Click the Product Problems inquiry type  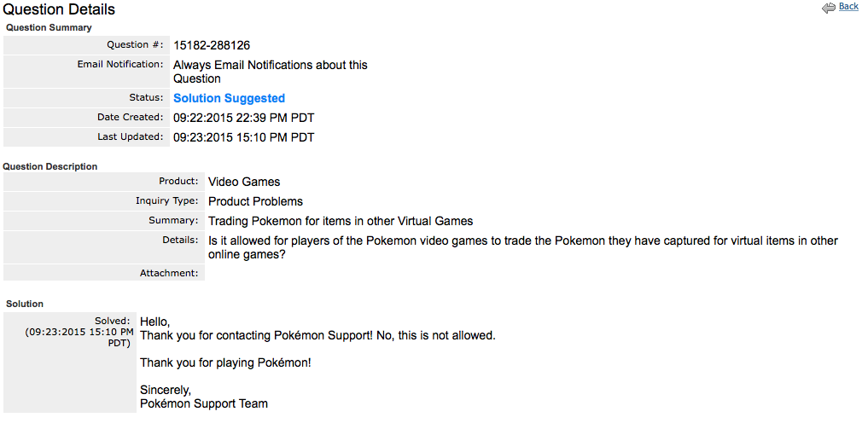coord(255,202)
